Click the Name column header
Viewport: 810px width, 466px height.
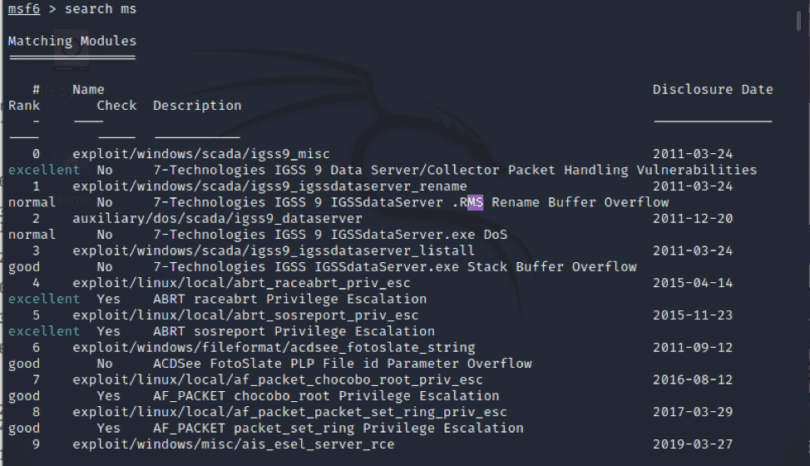coord(88,89)
